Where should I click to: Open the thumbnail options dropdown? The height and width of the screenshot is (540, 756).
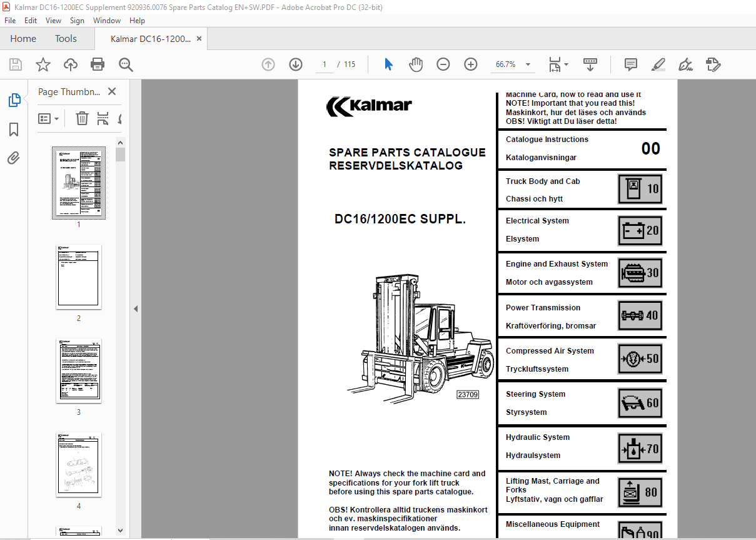tap(48, 118)
